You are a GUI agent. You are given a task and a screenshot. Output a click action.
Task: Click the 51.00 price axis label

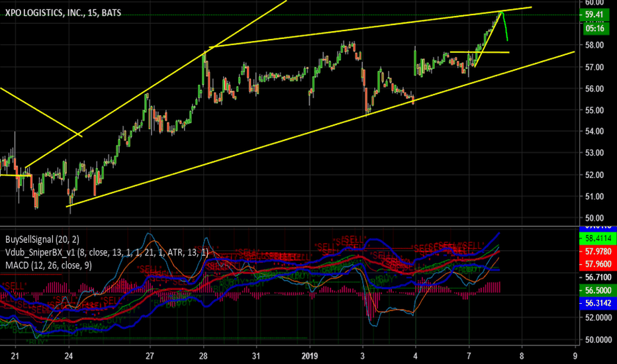tap(594, 197)
